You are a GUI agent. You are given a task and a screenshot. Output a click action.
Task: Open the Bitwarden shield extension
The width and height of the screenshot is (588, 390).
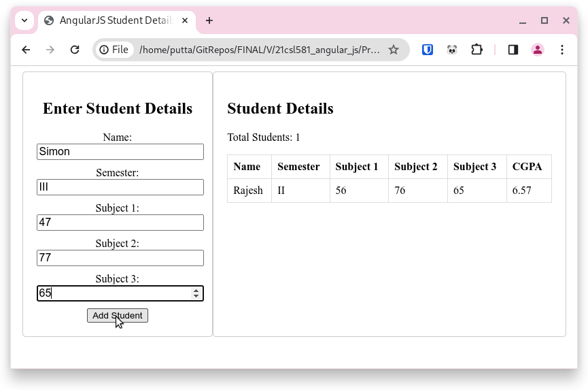point(428,50)
